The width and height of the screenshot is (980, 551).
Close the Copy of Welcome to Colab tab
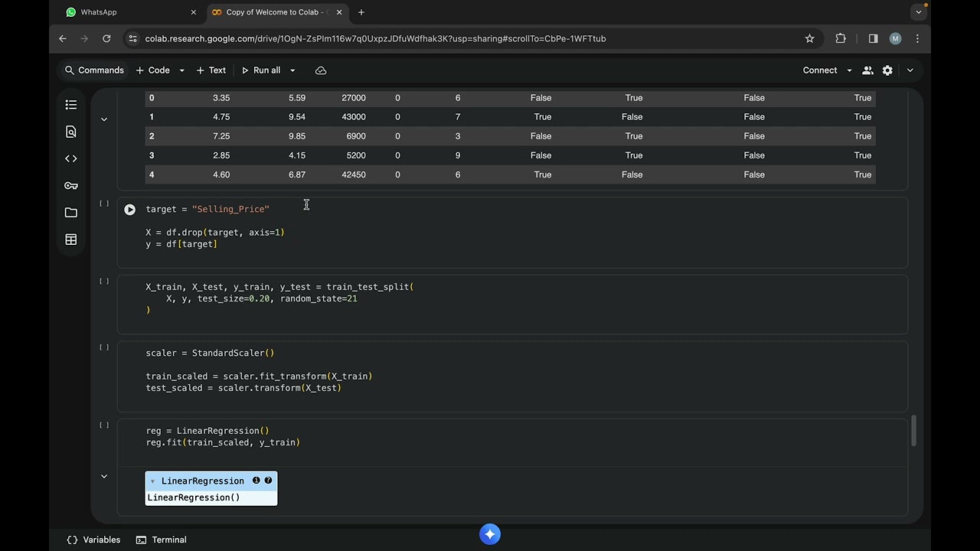click(339, 12)
